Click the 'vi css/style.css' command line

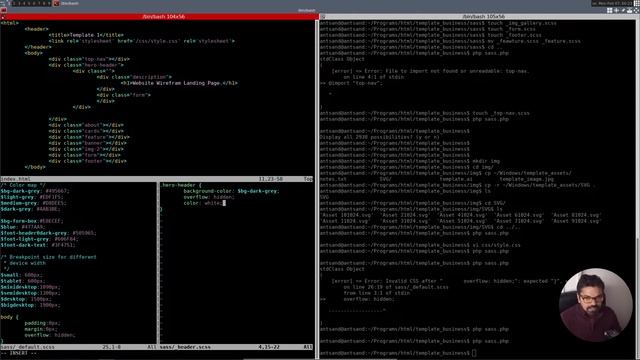pos(420,245)
